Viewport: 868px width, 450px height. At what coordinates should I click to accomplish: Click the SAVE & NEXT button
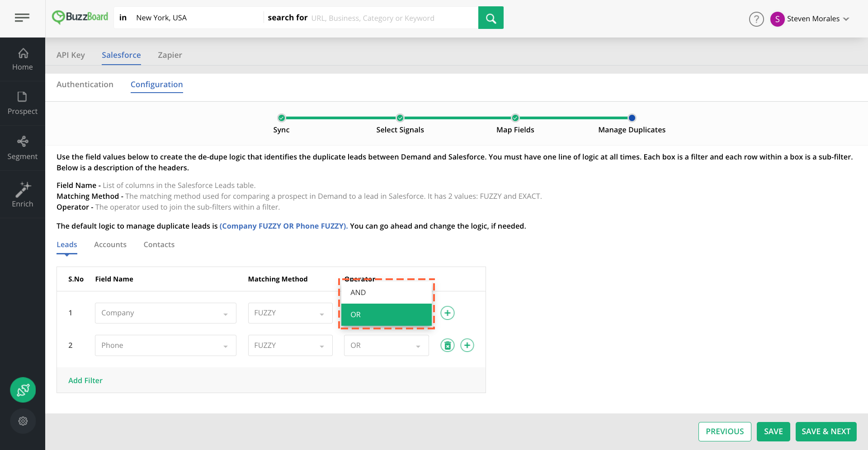826,431
